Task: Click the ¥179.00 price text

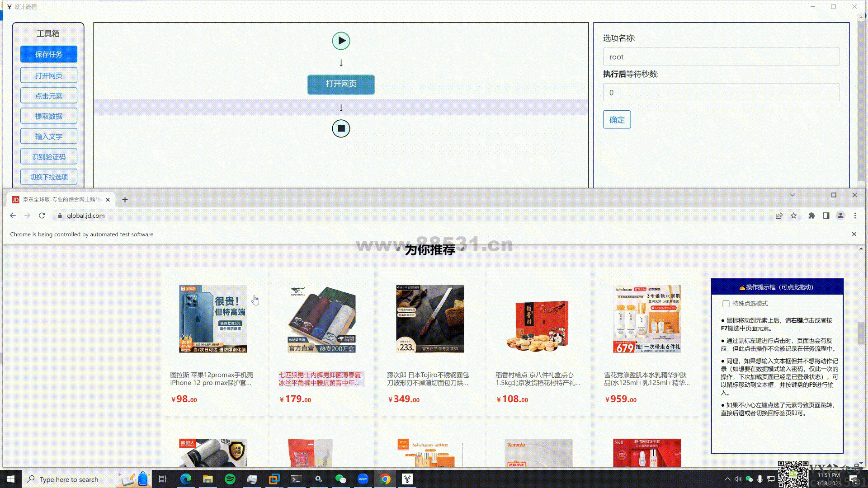Action: tap(295, 399)
